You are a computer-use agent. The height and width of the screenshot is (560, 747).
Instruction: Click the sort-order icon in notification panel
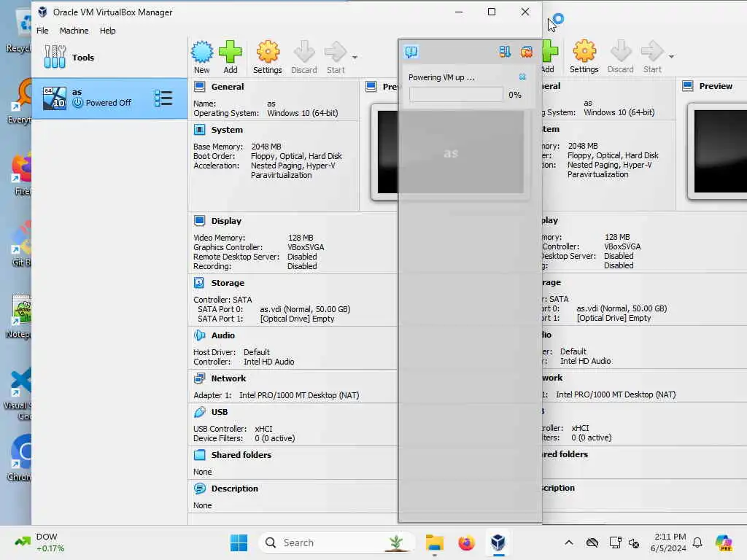point(505,52)
